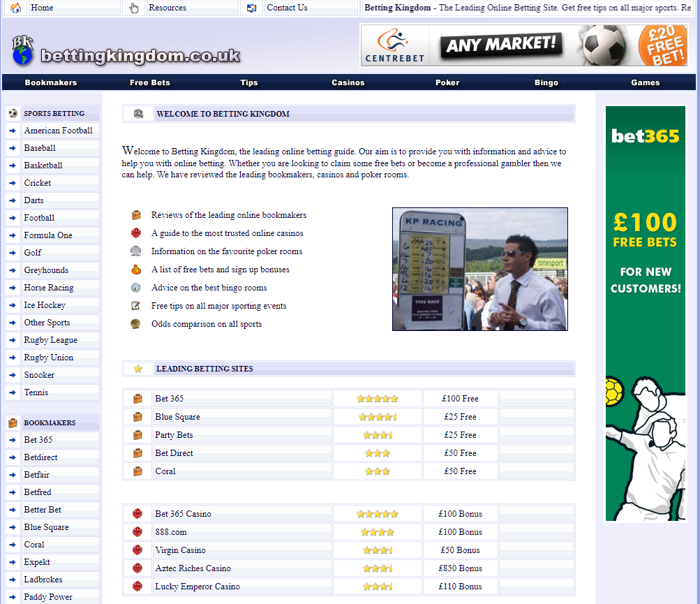The image size is (700, 604).
Task: Click the BK globe logo
Action: (x=22, y=50)
